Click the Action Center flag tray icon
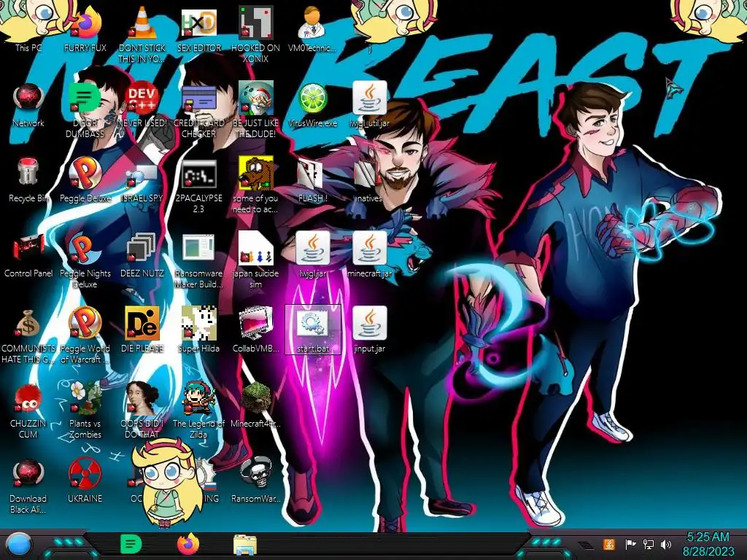 click(630, 544)
